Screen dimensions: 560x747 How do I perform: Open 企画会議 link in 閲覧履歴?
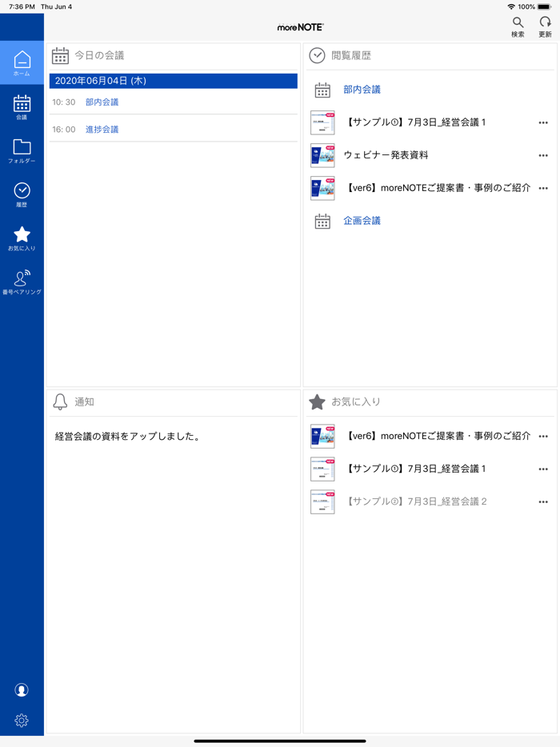[x=362, y=221]
